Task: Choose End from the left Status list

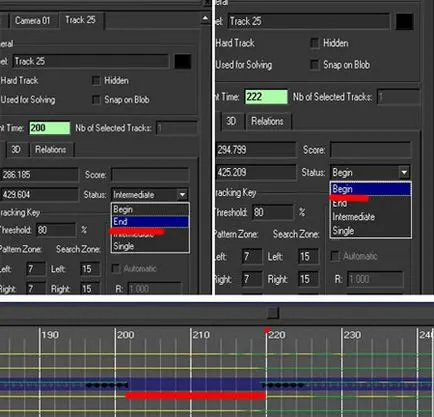Action: [x=150, y=222]
